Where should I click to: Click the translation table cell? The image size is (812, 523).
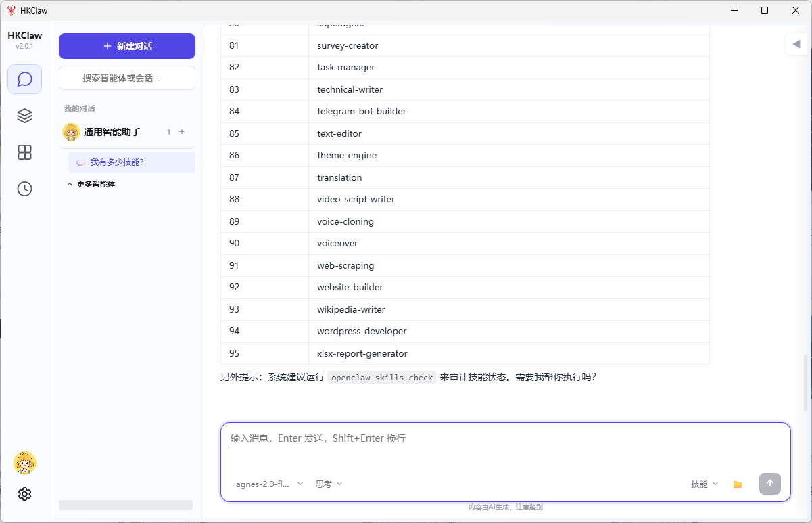[509, 177]
